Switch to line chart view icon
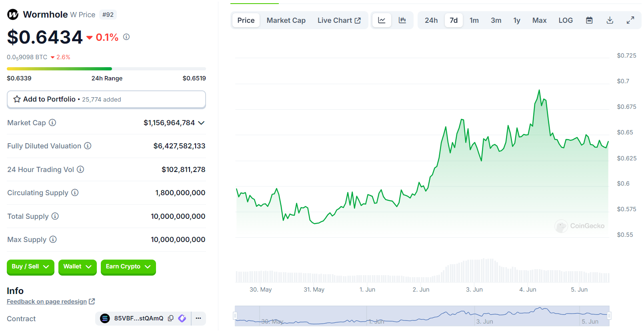644x332 pixels. click(x=382, y=20)
